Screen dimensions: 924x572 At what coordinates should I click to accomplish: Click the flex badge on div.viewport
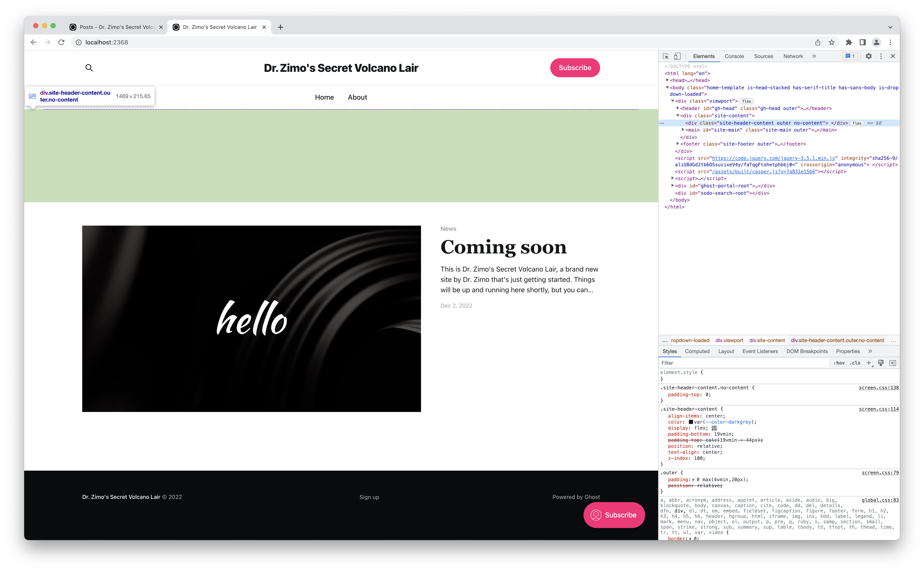747,101
